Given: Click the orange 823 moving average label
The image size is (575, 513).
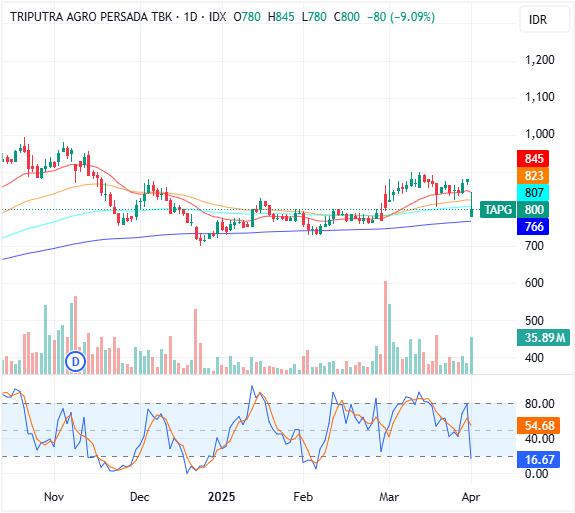Looking at the screenshot, I should tap(533, 176).
